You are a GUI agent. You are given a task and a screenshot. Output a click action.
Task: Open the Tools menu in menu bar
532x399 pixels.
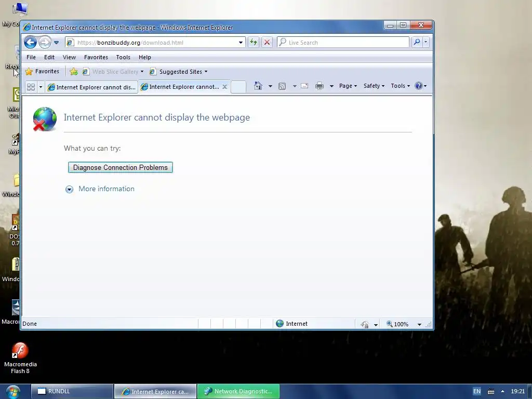pyautogui.click(x=123, y=57)
